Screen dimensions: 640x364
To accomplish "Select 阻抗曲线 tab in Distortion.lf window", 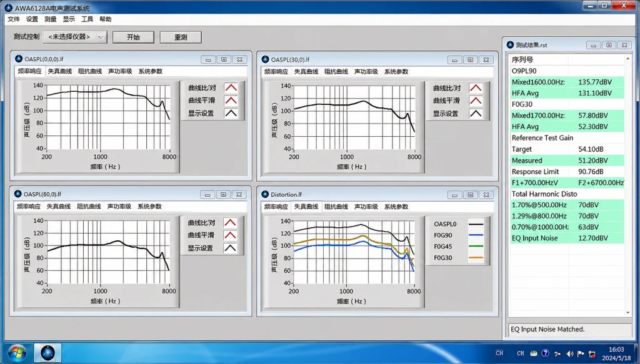I will 336,207.
